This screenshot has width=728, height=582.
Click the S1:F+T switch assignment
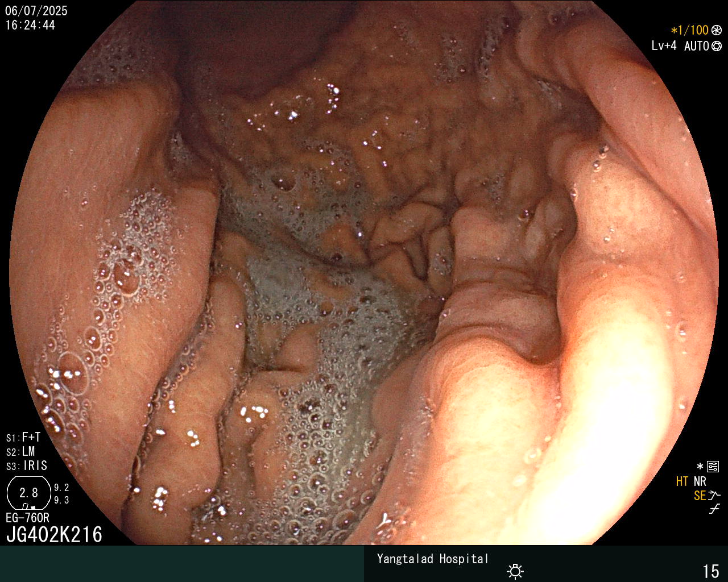pyautogui.click(x=23, y=438)
